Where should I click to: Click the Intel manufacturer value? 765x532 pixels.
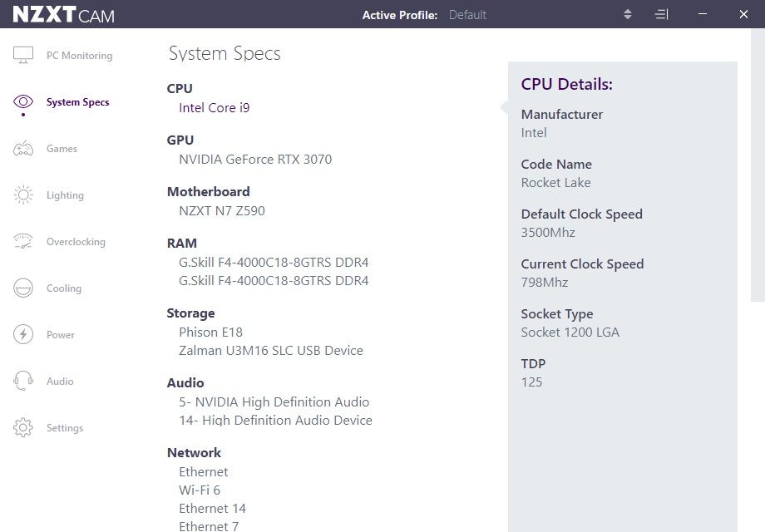(534, 133)
